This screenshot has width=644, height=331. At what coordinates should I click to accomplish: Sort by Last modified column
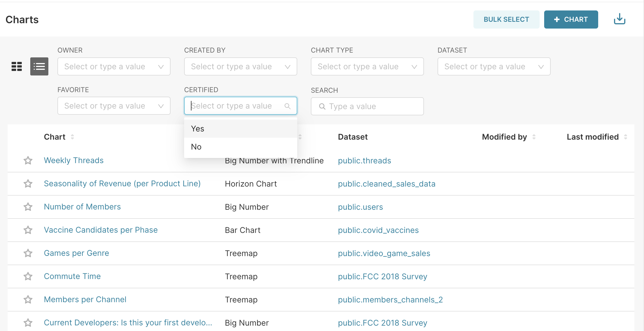625,137
